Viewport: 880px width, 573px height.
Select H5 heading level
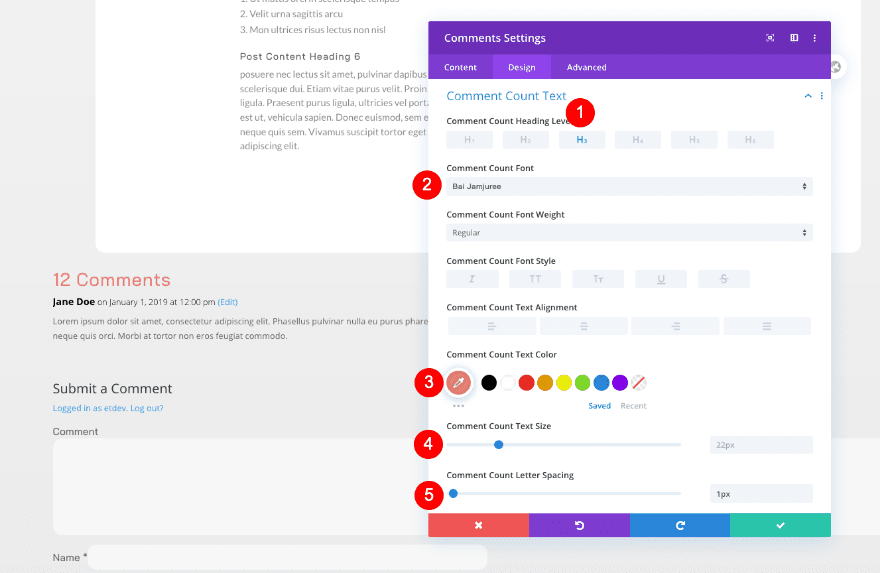click(x=694, y=140)
